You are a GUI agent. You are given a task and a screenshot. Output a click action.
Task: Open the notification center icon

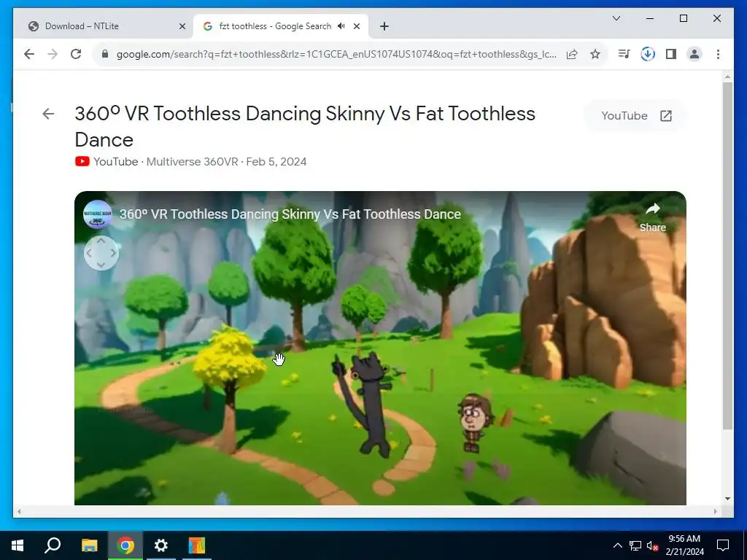point(723,545)
